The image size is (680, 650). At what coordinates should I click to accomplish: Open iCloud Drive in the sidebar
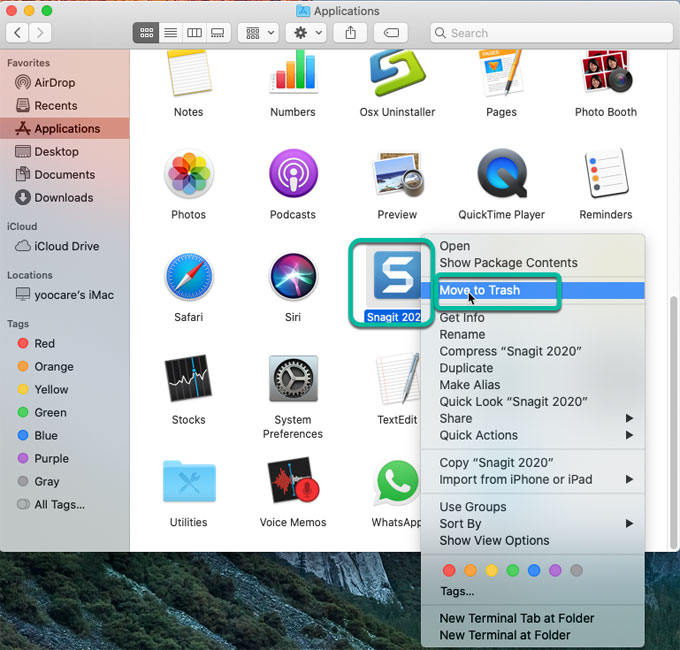tap(65, 246)
